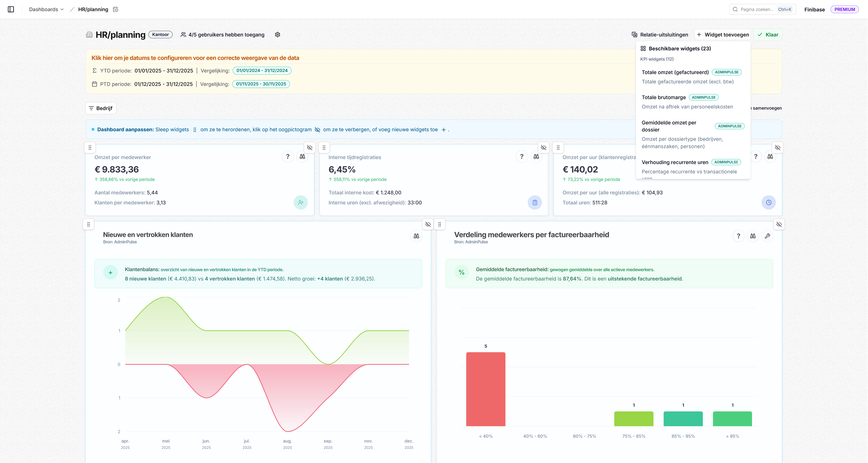The height and width of the screenshot is (463, 868).
Task: Open YTD comparison period 01/01/2024 - 31/12/2024
Action: (x=262, y=71)
